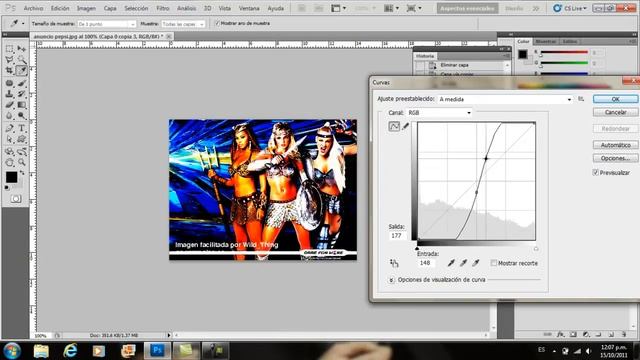Pick the white point eyedropper in Curvas
Image resolution: width=640 pixels, height=360 pixels.
click(x=476, y=263)
